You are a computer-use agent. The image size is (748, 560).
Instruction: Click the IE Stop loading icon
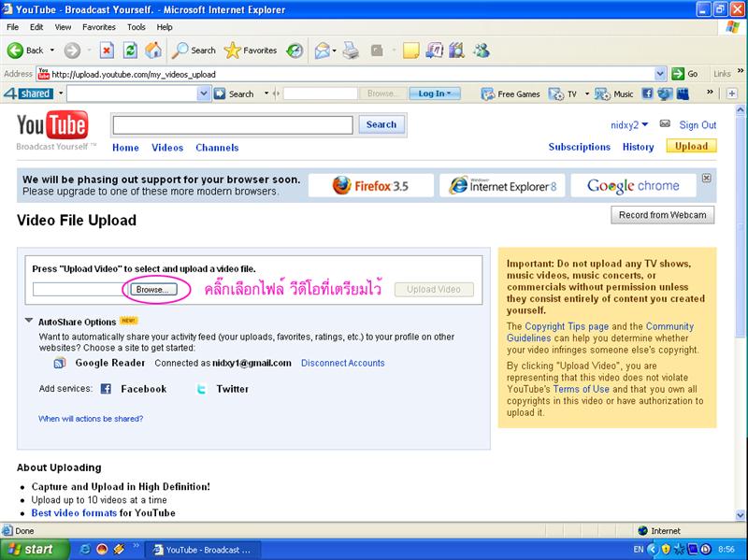(107, 50)
